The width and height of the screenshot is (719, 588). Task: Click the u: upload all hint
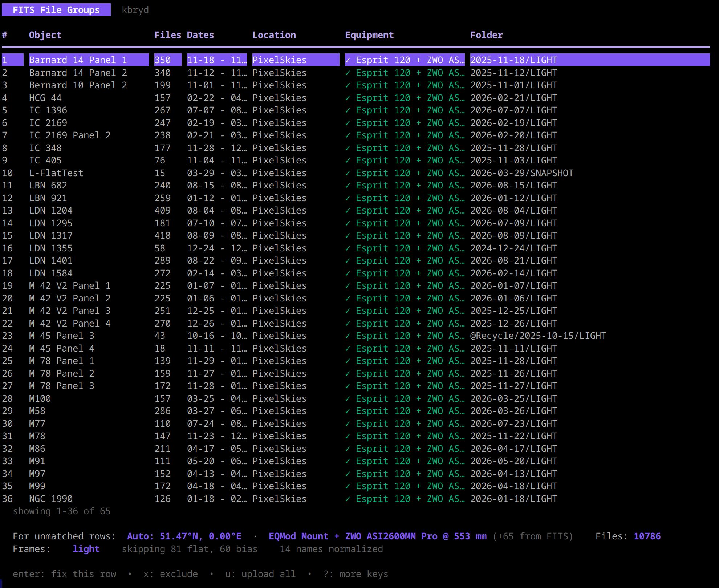(260, 574)
